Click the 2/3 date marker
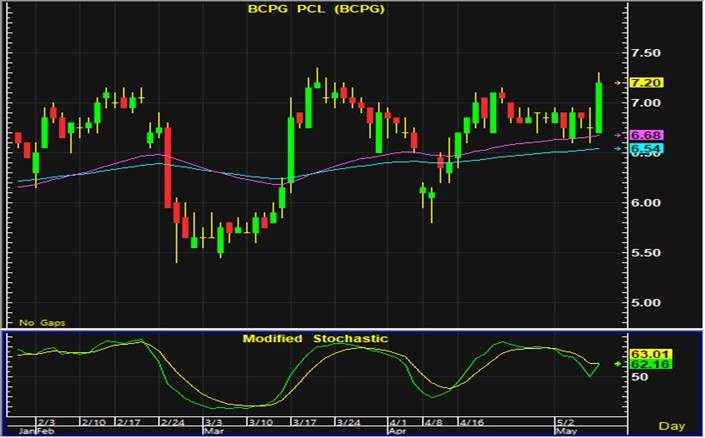The image size is (705, 438). click(x=46, y=423)
